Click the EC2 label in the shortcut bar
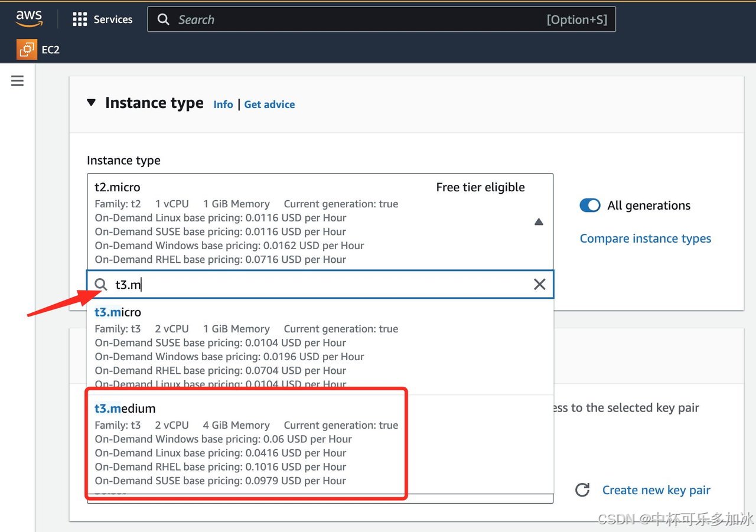Viewport: 756px width, 532px height. [51, 50]
